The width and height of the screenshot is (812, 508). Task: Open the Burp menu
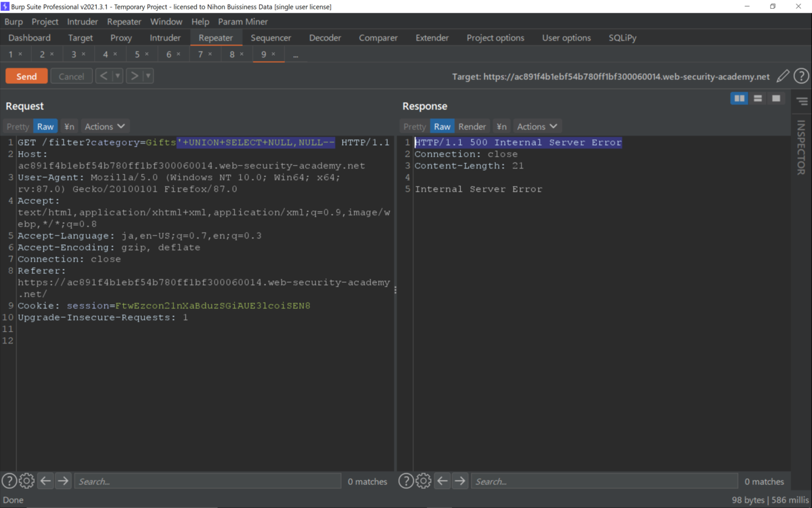(x=14, y=22)
